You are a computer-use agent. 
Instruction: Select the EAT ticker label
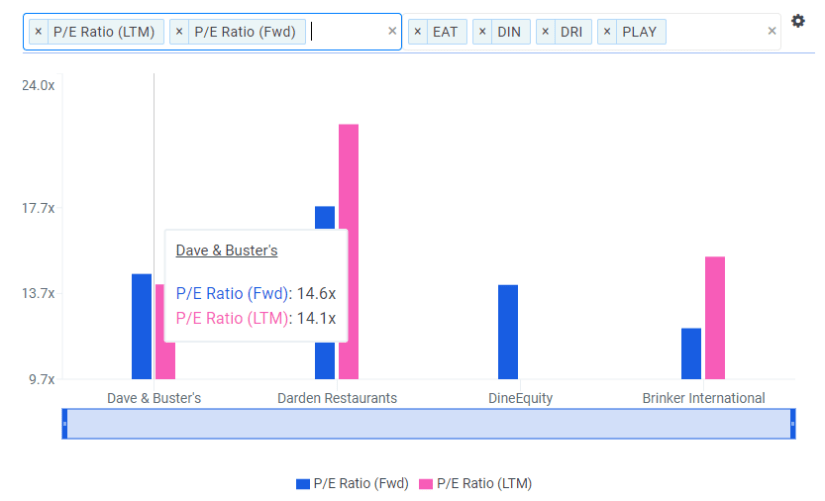pos(445,32)
